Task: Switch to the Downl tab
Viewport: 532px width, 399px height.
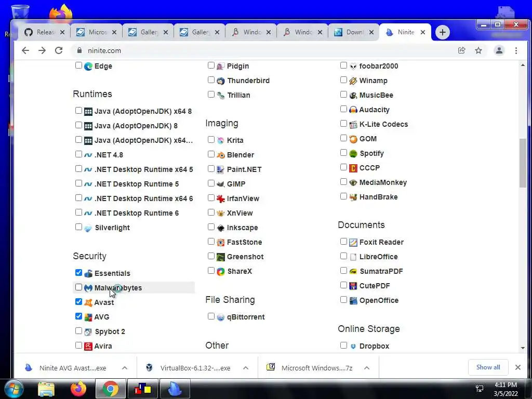Action: click(354, 32)
